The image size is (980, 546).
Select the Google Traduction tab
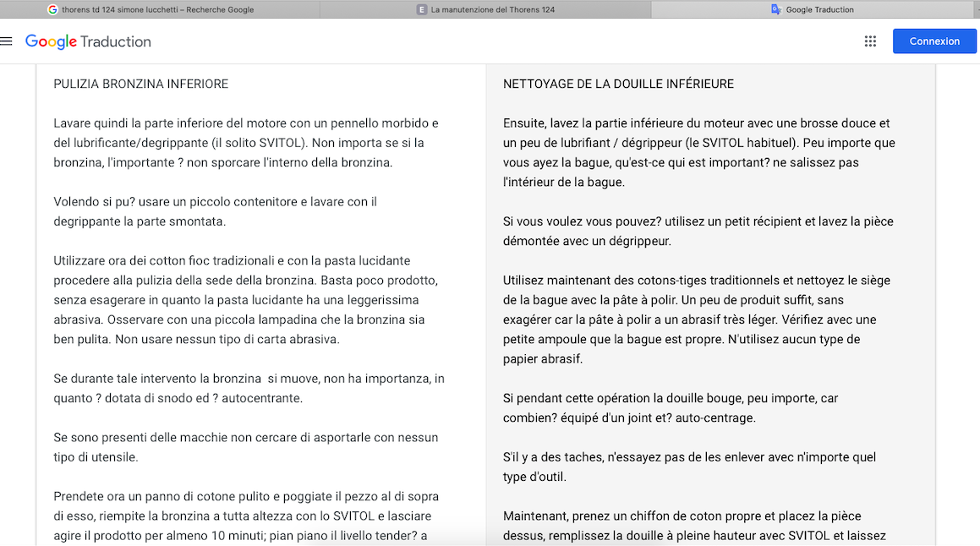point(819,10)
